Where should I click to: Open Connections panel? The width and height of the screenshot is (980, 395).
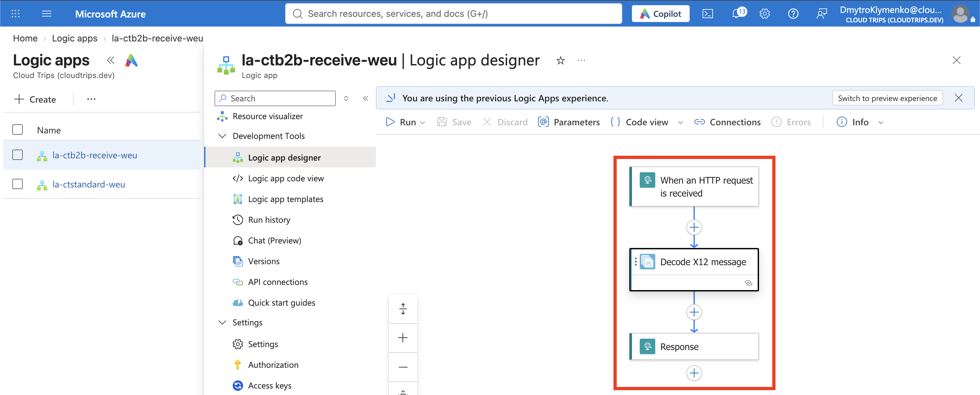(x=728, y=122)
